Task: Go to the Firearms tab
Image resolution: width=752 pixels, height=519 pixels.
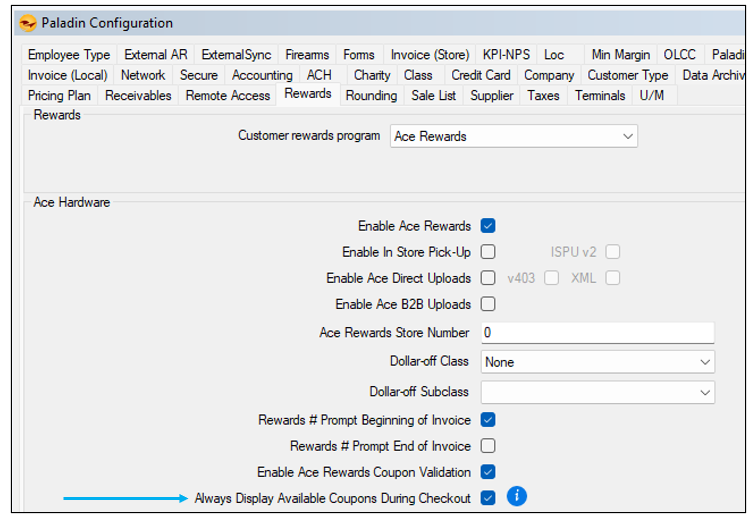Action: [x=306, y=55]
